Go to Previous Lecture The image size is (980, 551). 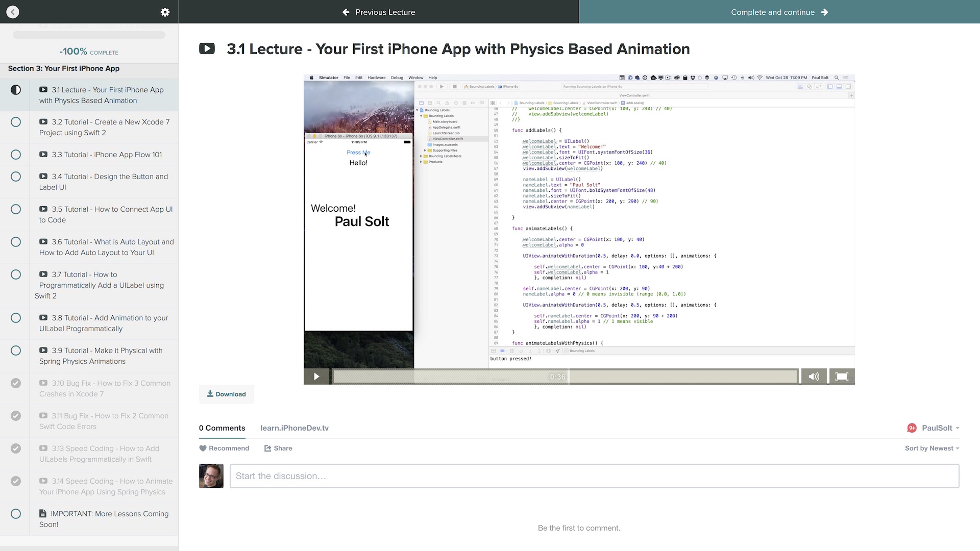(379, 12)
